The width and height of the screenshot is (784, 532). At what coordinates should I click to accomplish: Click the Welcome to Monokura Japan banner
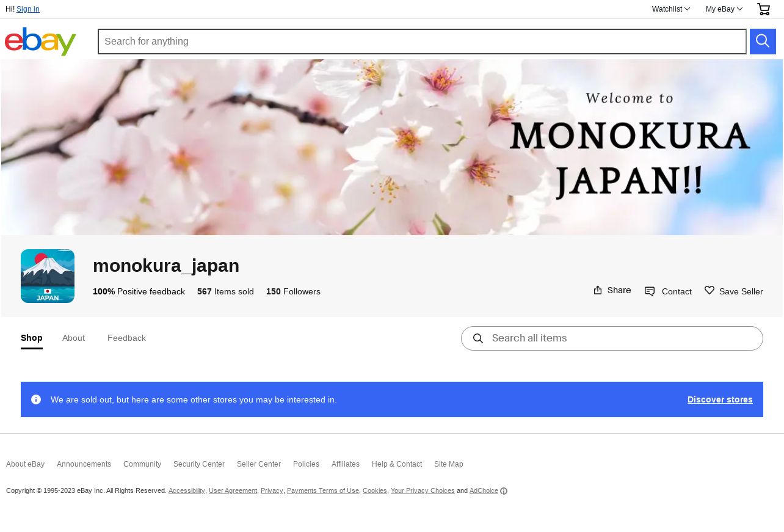click(392, 147)
